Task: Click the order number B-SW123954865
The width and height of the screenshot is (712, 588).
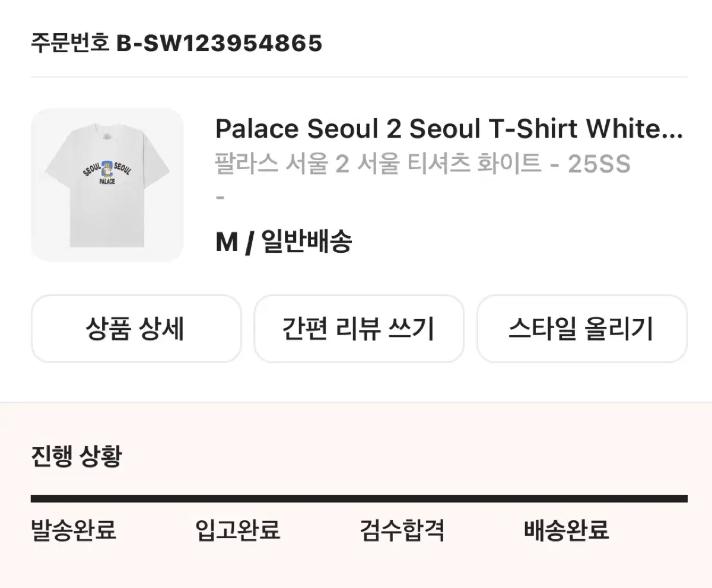Action: (219, 43)
